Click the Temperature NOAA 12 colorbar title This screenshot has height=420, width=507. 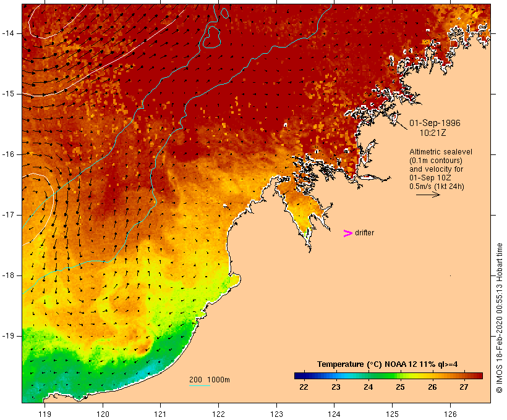(x=388, y=364)
